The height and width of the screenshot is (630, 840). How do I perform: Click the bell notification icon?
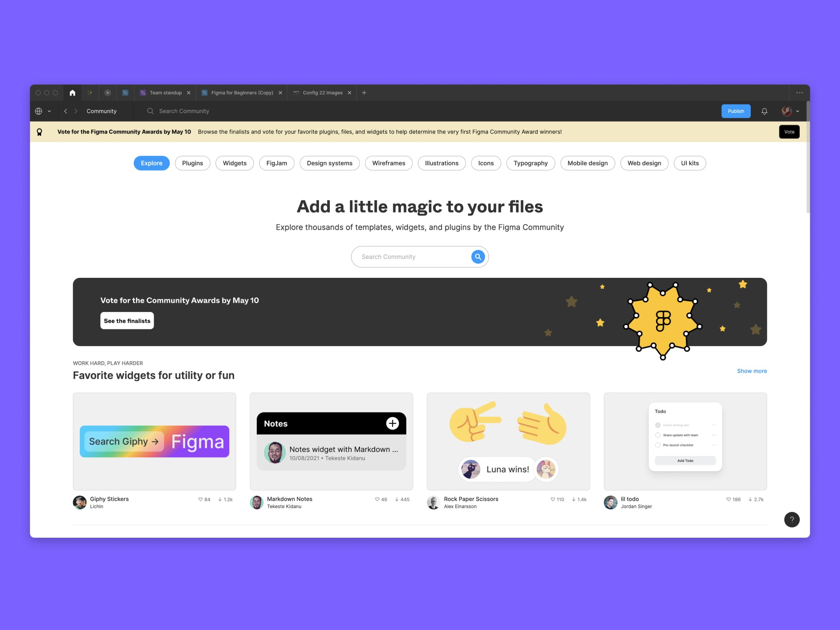(x=765, y=111)
